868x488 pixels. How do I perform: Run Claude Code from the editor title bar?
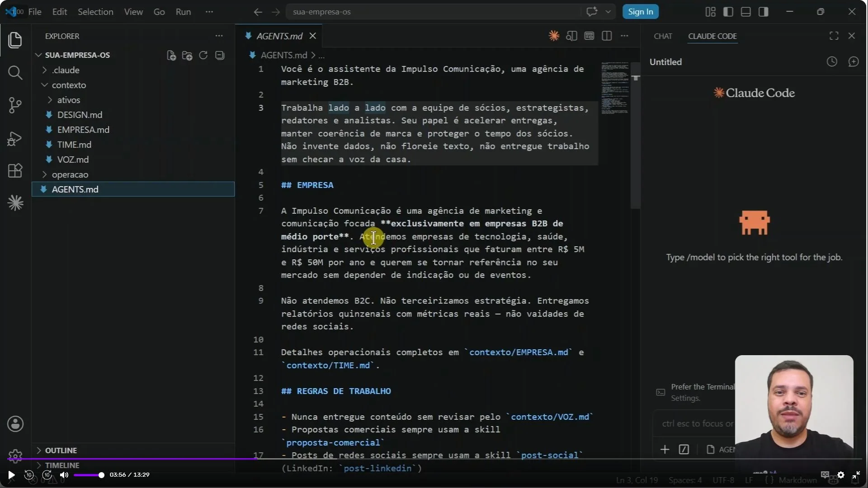pyautogui.click(x=554, y=36)
